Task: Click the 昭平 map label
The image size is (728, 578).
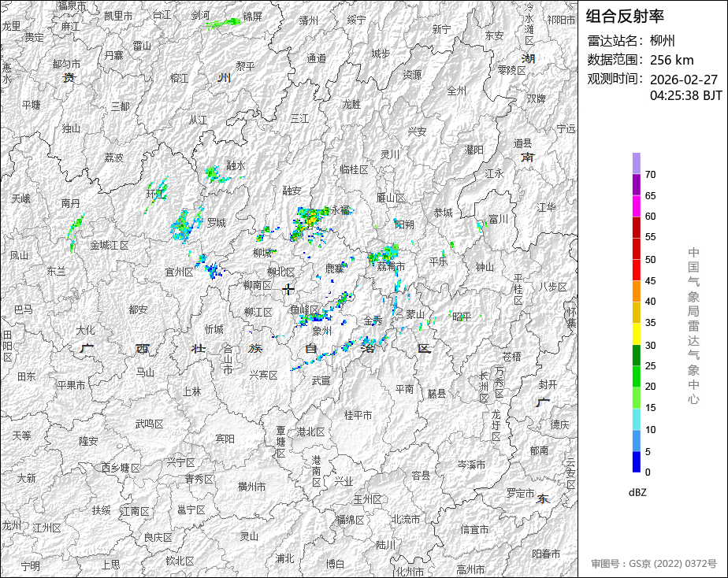Action: (462, 317)
